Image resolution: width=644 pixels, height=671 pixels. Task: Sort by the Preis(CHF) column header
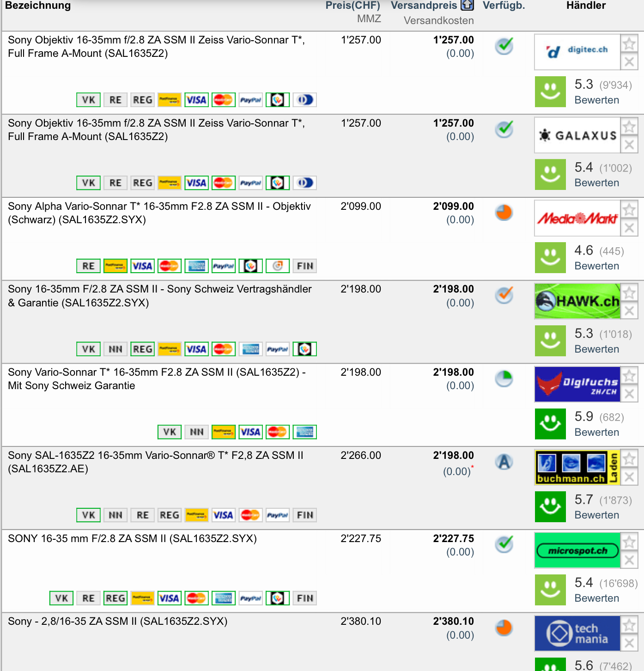[x=352, y=6]
